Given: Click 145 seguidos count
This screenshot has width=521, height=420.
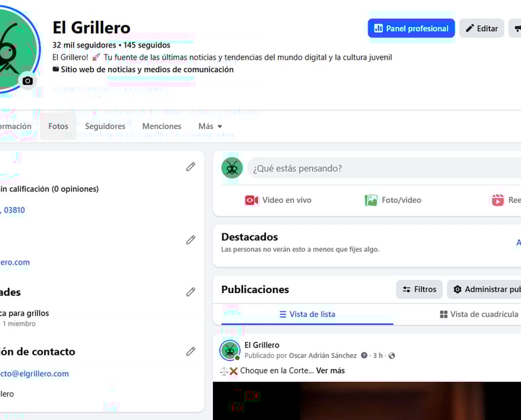Looking at the screenshot, I should point(147,45).
